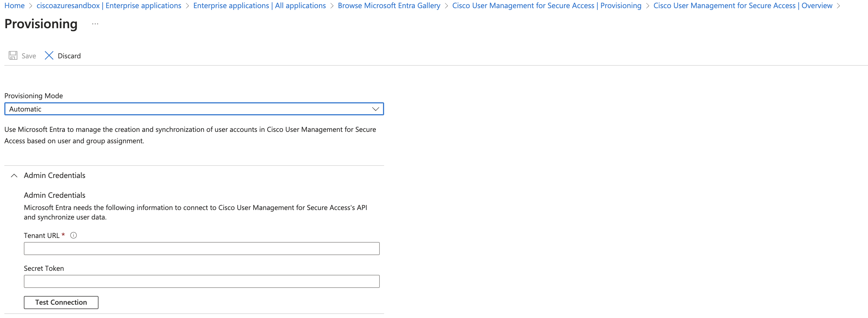Click the Save disk icon
Viewport: 868px width, 318px height.
(13, 56)
